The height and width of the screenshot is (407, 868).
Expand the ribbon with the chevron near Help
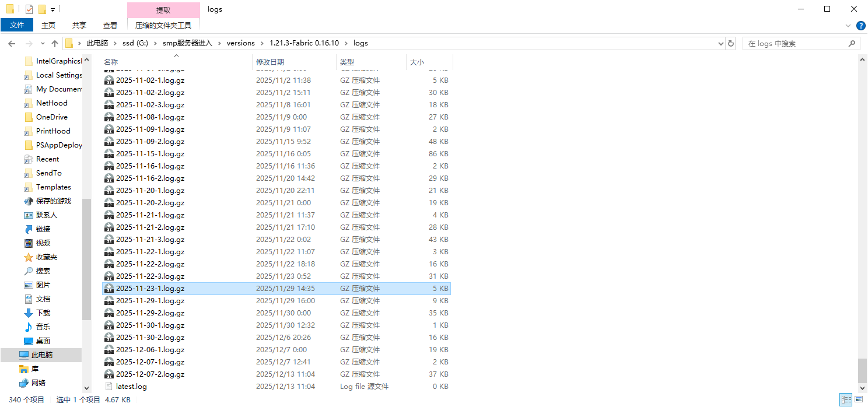(848, 26)
